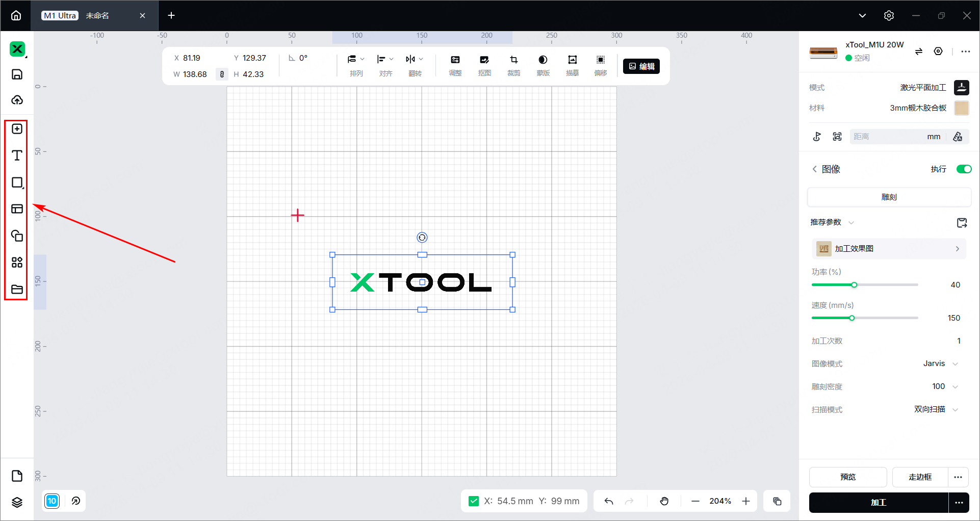Open the apps grid icon
The image size is (980, 521).
point(17,263)
